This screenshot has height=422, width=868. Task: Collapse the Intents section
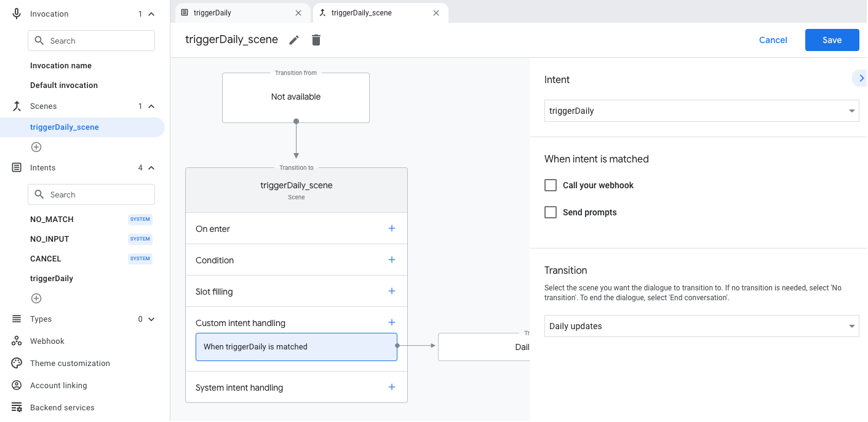(151, 168)
